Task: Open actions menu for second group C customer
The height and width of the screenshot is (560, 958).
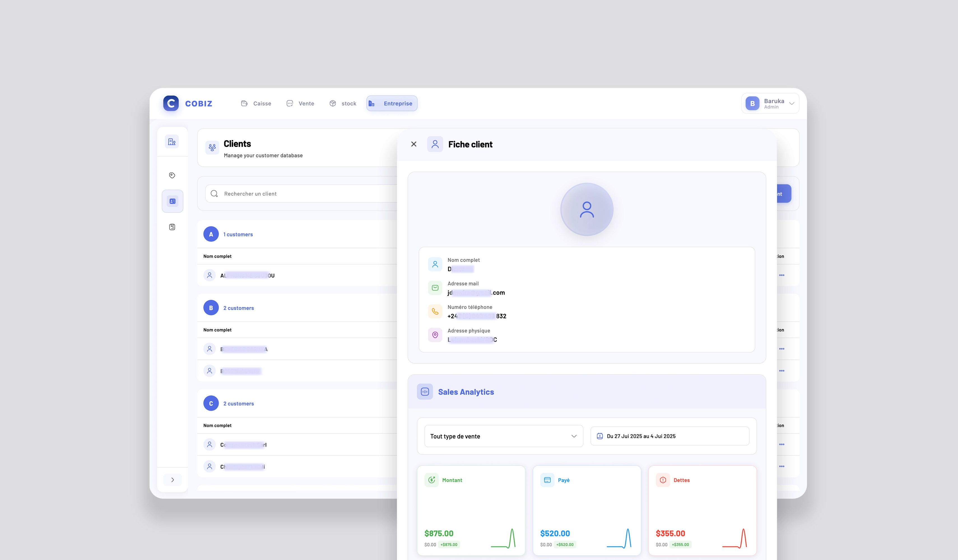Action: click(x=782, y=466)
